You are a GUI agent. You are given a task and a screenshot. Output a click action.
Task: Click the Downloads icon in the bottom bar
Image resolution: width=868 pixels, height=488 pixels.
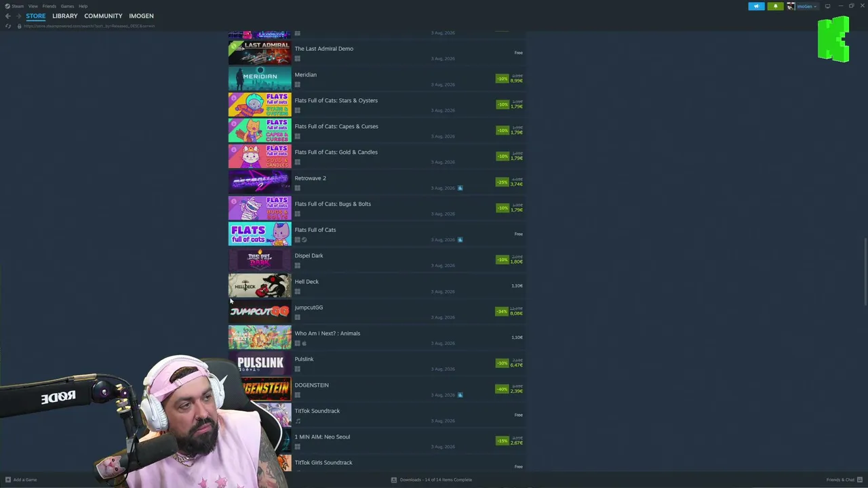click(x=393, y=480)
